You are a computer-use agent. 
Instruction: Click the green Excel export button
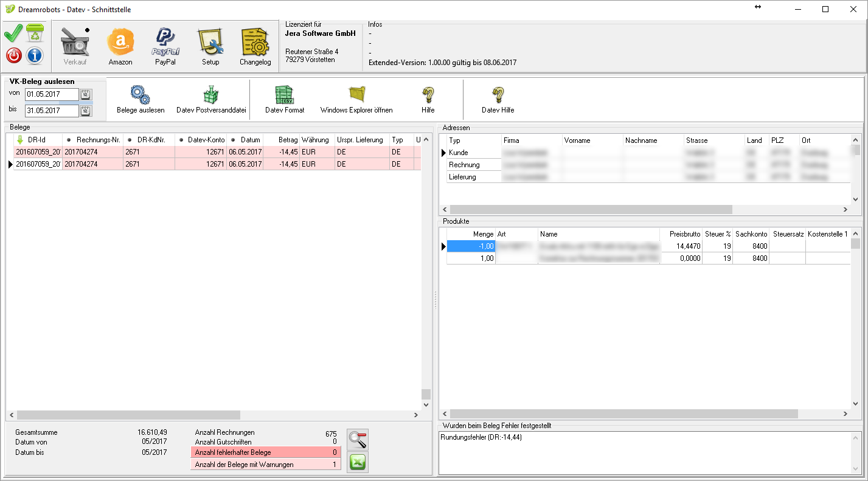[x=358, y=462]
